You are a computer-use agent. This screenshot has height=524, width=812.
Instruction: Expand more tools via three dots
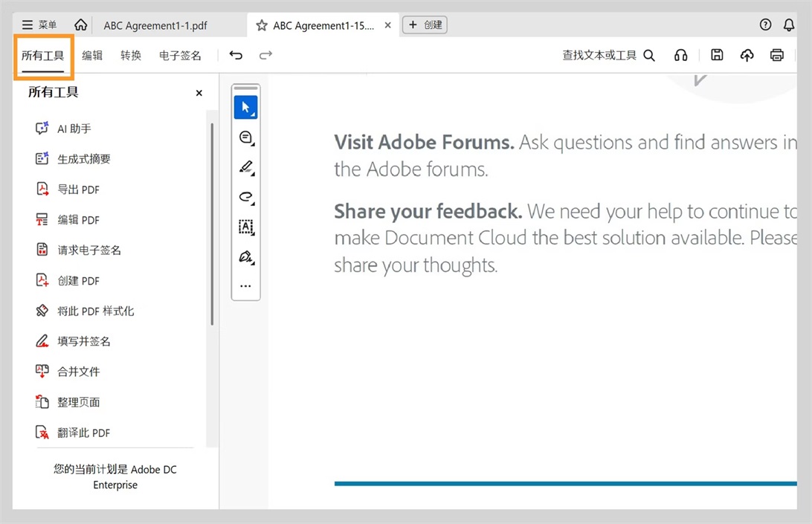[x=246, y=286]
